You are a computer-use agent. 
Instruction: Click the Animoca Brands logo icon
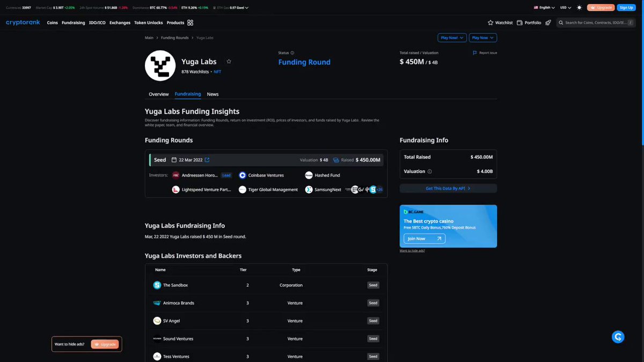(x=157, y=303)
